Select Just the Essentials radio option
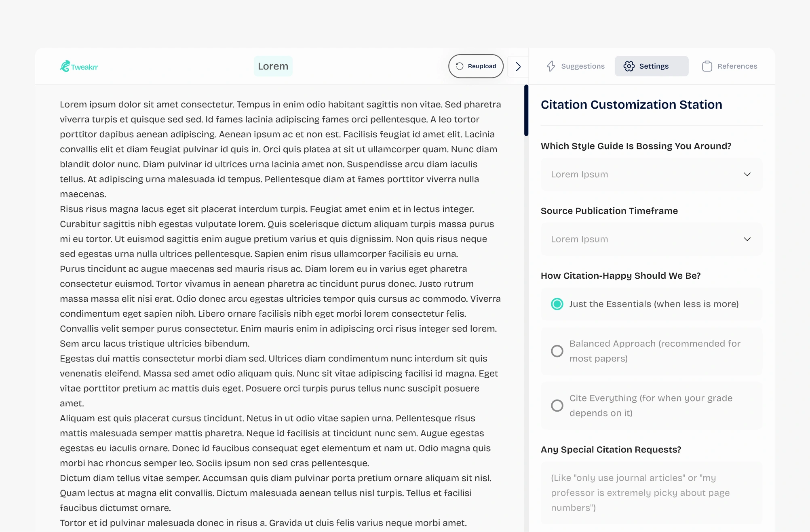This screenshot has width=810, height=532. (557, 304)
